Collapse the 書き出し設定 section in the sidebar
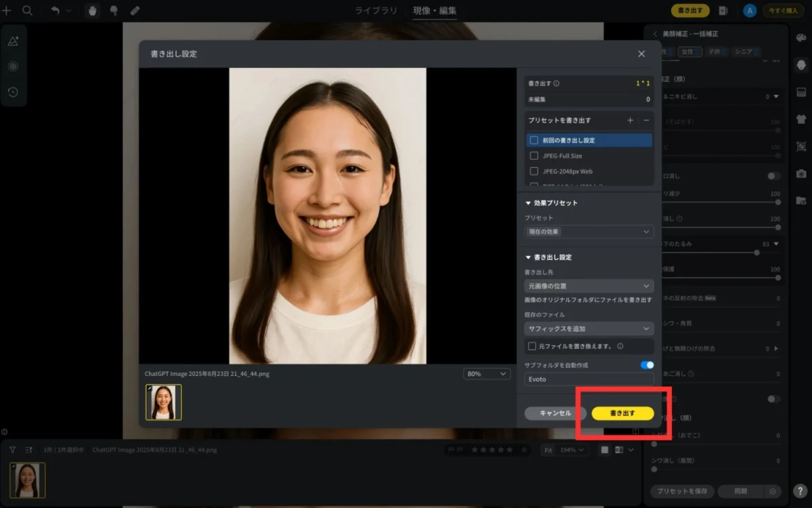The width and height of the screenshot is (812, 508). [x=528, y=257]
